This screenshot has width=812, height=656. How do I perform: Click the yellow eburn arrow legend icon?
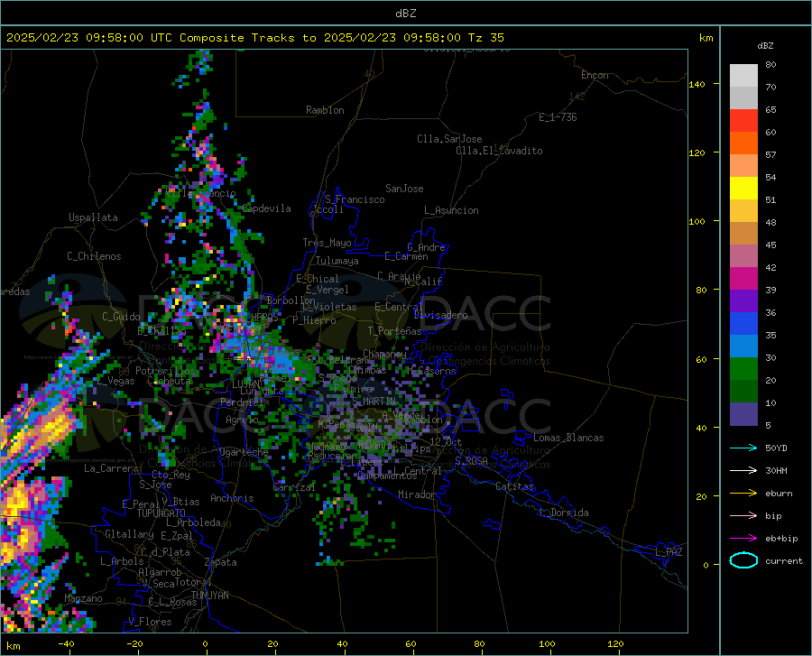pyautogui.click(x=743, y=493)
